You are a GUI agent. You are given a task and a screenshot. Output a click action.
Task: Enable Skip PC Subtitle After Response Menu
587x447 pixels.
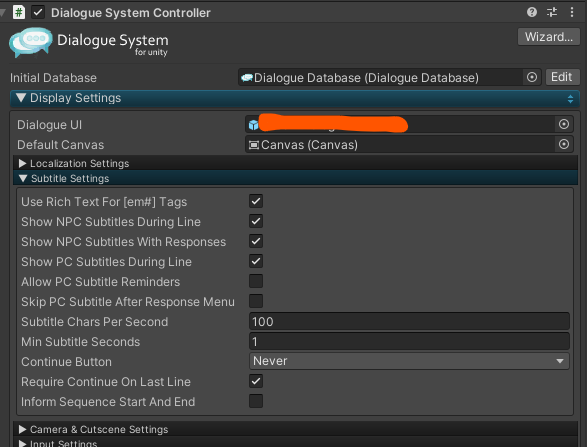click(x=256, y=301)
